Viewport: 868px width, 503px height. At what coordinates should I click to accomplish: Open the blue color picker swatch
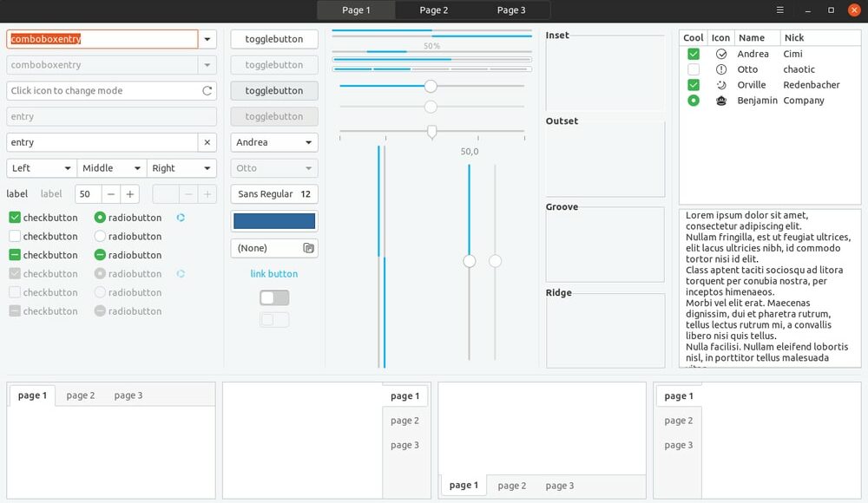(274, 221)
